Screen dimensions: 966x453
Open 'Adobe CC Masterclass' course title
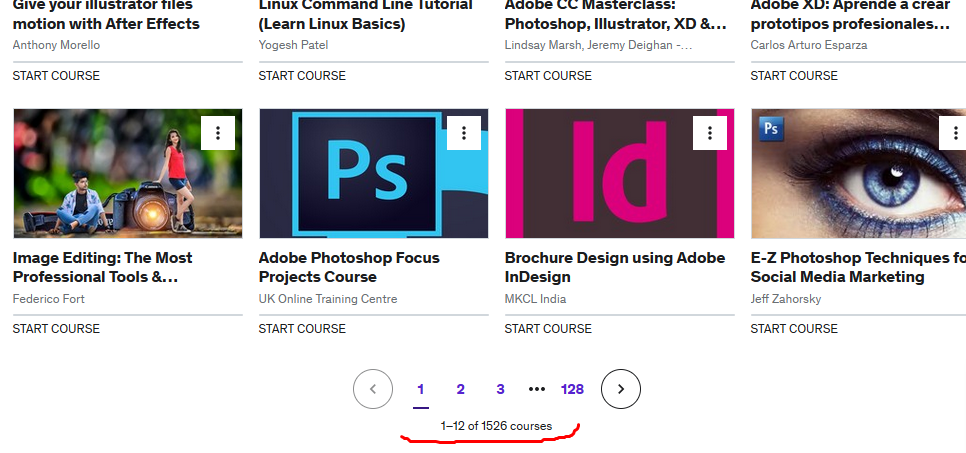click(615, 15)
